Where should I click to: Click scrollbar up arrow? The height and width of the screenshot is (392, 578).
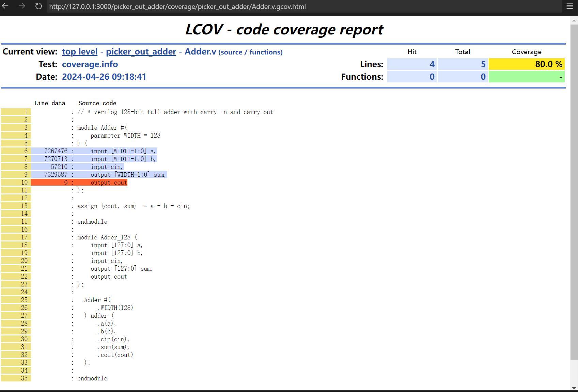tap(574, 20)
